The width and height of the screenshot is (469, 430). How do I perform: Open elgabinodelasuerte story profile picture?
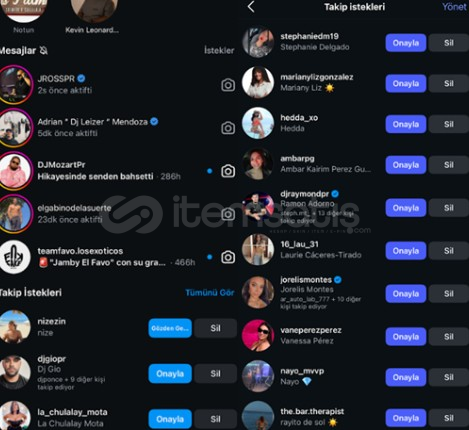(x=15, y=214)
